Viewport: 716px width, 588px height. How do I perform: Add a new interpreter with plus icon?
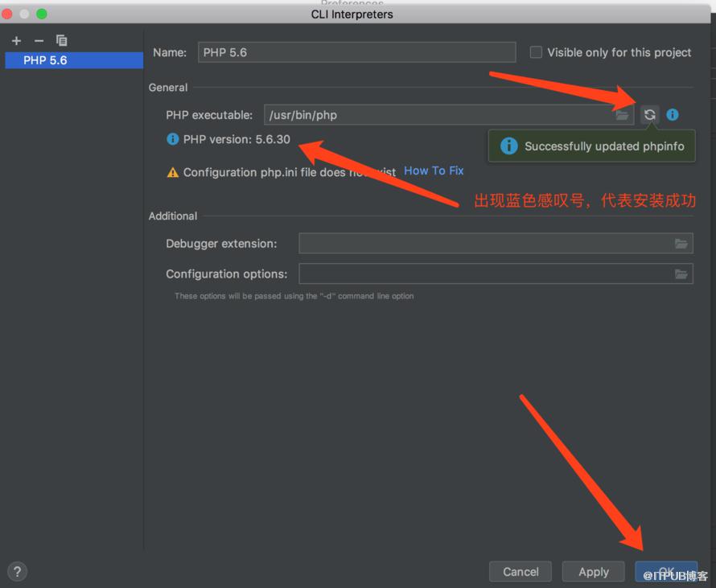point(16,41)
